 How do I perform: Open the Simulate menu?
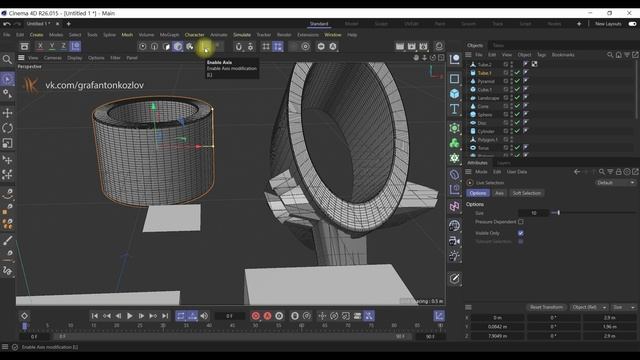pos(242,35)
